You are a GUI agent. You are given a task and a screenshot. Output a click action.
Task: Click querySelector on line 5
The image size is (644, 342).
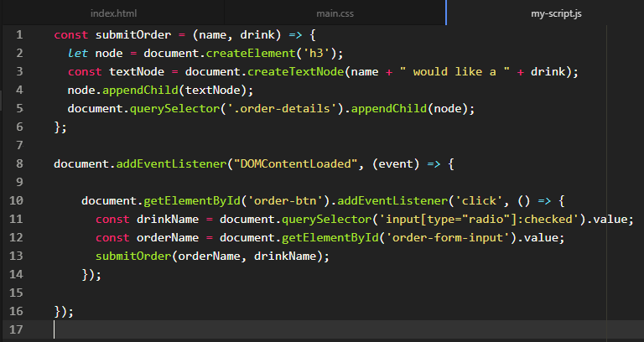[x=174, y=108]
